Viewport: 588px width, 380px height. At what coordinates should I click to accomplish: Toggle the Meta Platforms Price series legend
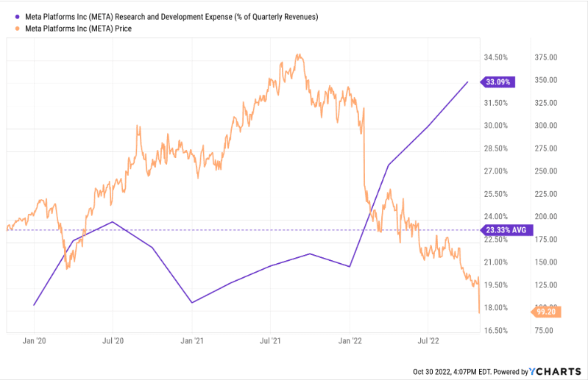(x=83, y=28)
